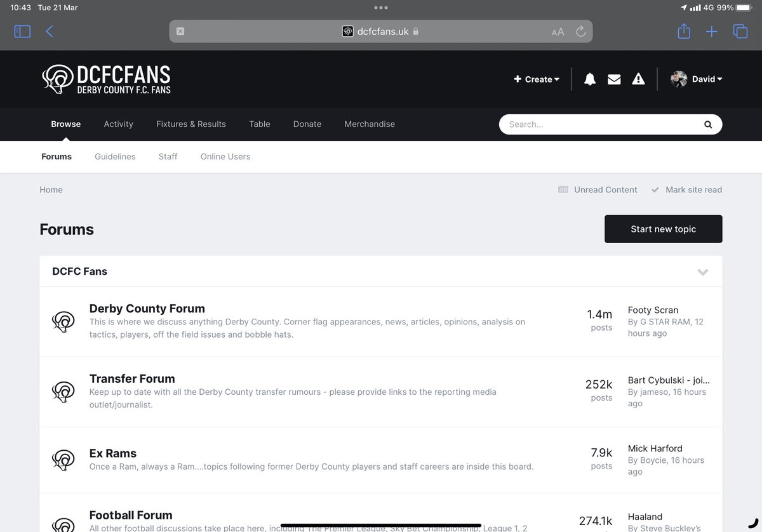The width and height of the screenshot is (762, 532).
Task: Click the Start new topic button
Action: [664, 229]
